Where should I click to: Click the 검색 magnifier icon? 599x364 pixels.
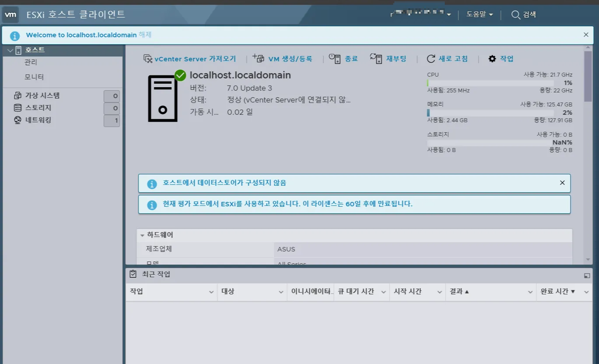(x=516, y=15)
